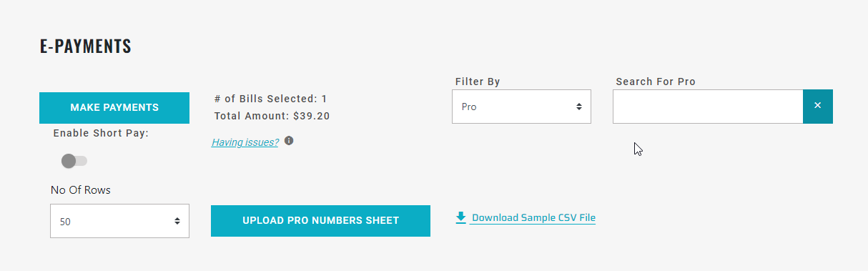The height and width of the screenshot is (271, 868).
Task: Click the # of Bills Selected text
Action: point(271,99)
